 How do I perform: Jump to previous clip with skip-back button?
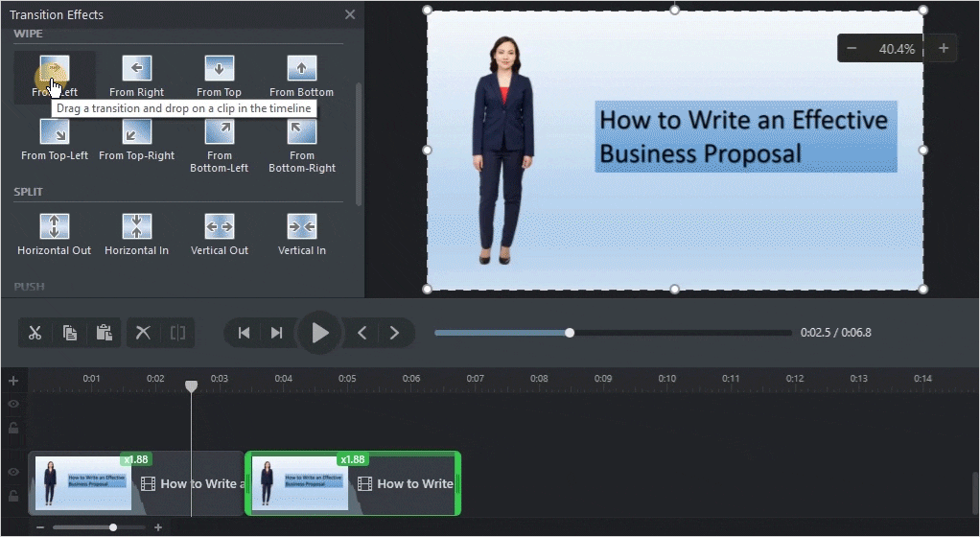244,333
